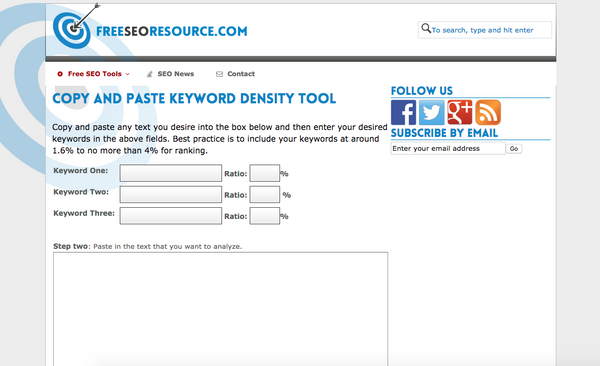Click the Keyword Two ratio field
This screenshot has height=366, width=600.
(265, 194)
